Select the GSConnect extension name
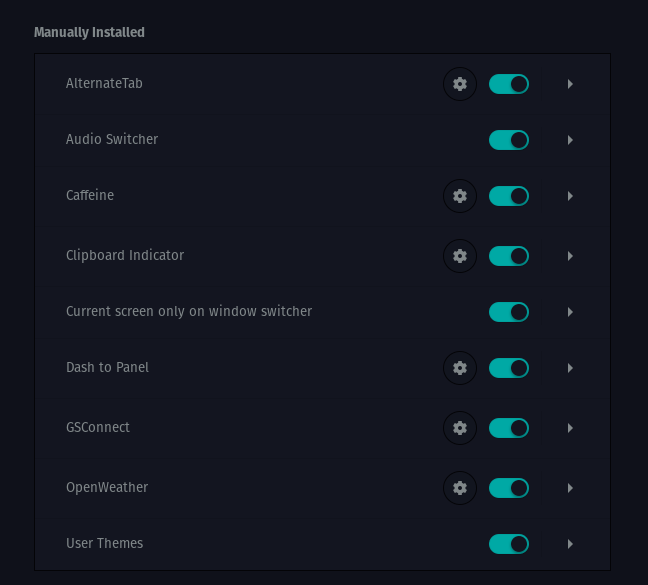This screenshot has width=648, height=585. (98, 427)
